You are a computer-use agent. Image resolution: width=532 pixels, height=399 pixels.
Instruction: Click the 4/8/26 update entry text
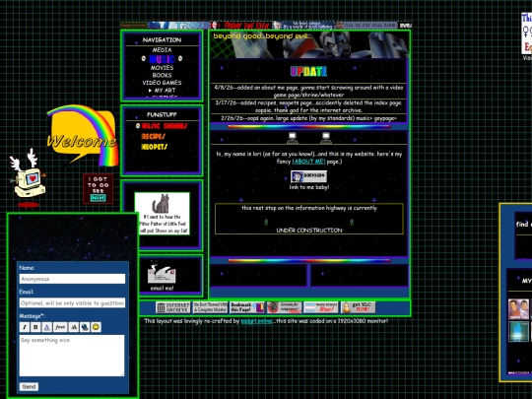308,91
